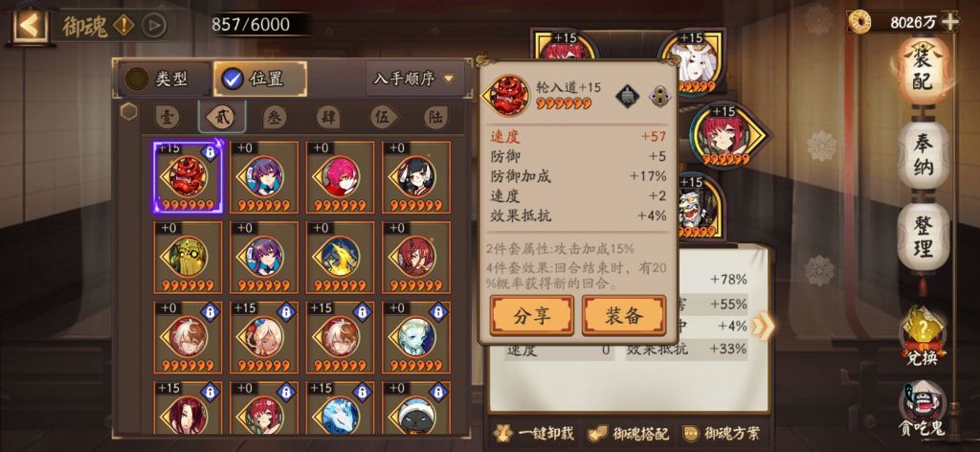This screenshot has width=980, height=452.
Task: Click the 分享 share button
Action: point(532,315)
